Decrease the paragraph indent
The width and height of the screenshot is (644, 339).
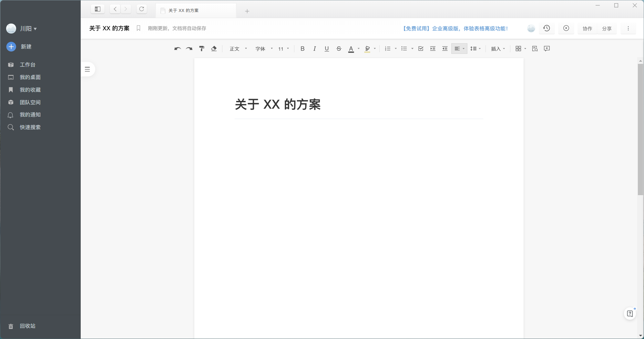click(445, 49)
